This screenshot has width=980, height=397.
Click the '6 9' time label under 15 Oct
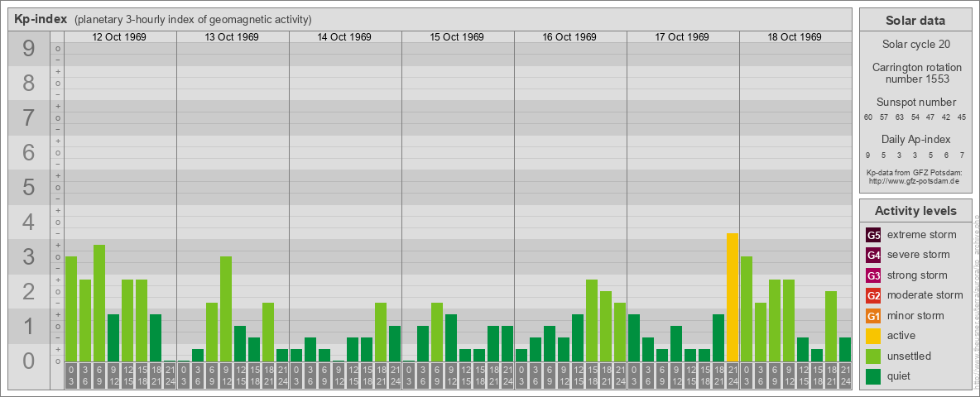point(437,375)
